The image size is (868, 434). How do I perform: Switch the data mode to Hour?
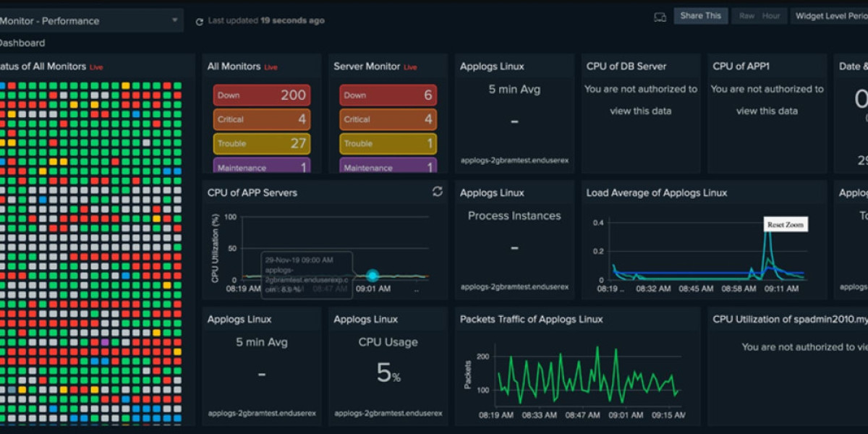[x=770, y=16]
